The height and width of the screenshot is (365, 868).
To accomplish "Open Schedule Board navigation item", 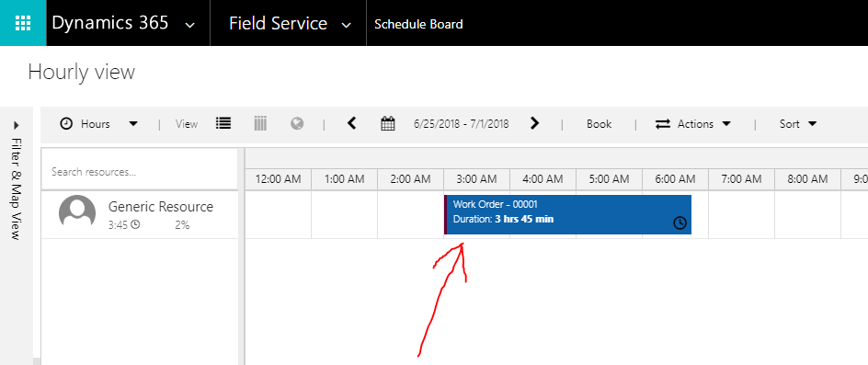I will pyautogui.click(x=418, y=24).
